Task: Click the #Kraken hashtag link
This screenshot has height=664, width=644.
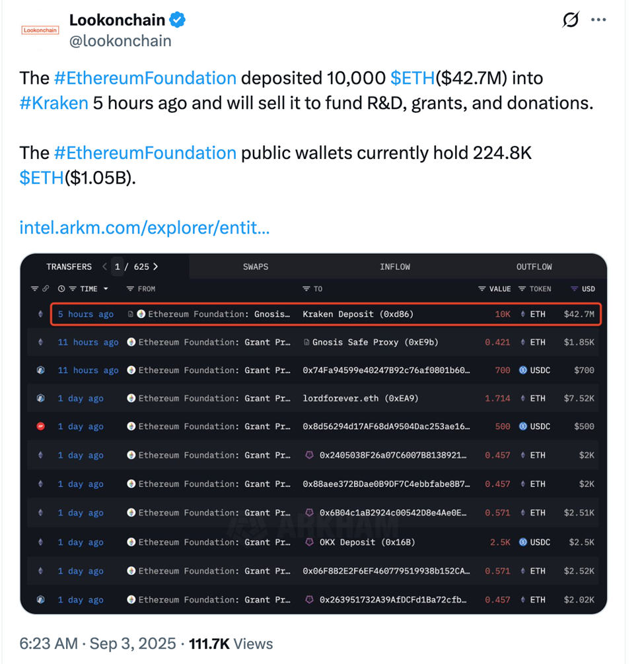Action: point(54,104)
